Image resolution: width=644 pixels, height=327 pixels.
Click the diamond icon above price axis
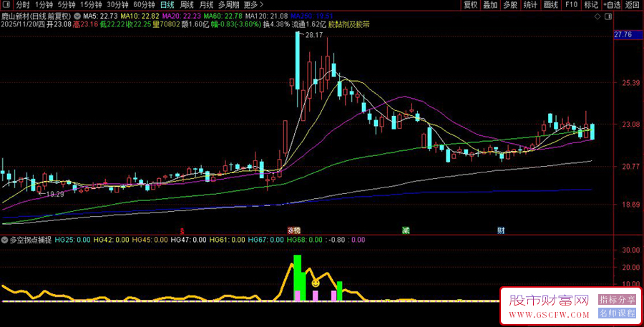coord(597,16)
